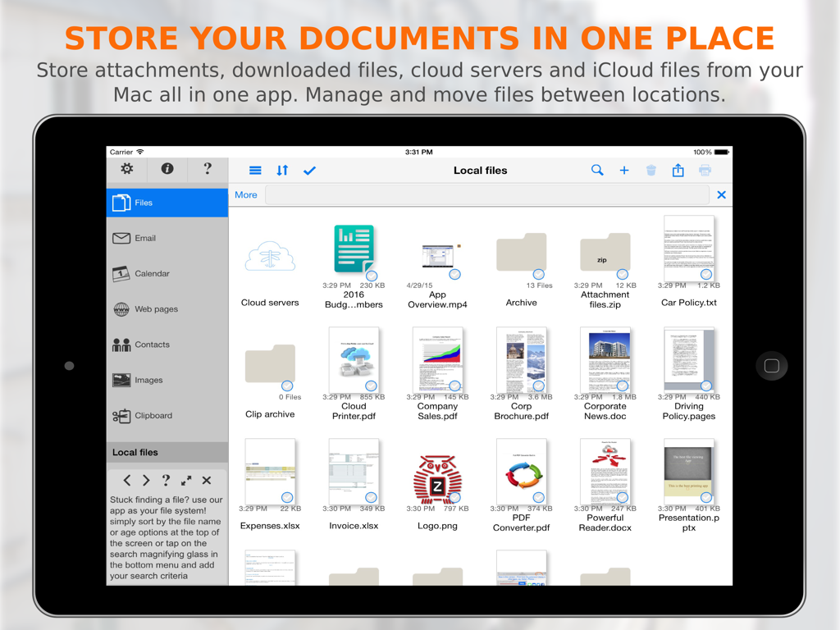The width and height of the screenshot is (840, 630).
Task: Open search with the magnifier icon
Action: click(597, 170)
